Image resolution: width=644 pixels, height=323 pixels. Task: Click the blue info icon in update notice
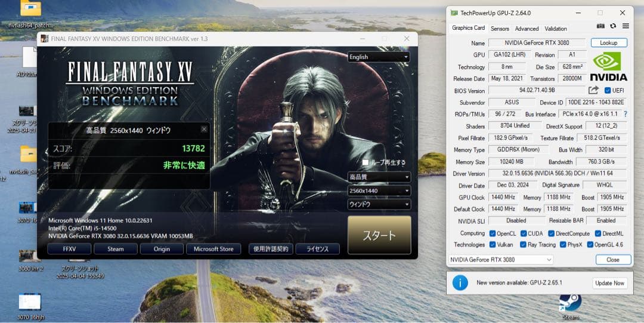(460, 282)
